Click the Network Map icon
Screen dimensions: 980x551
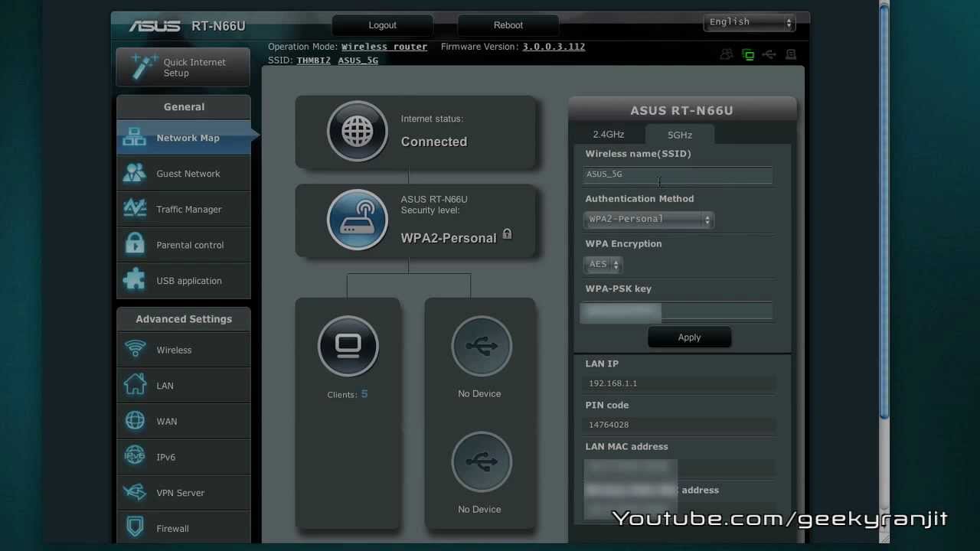tap(135, 138)
